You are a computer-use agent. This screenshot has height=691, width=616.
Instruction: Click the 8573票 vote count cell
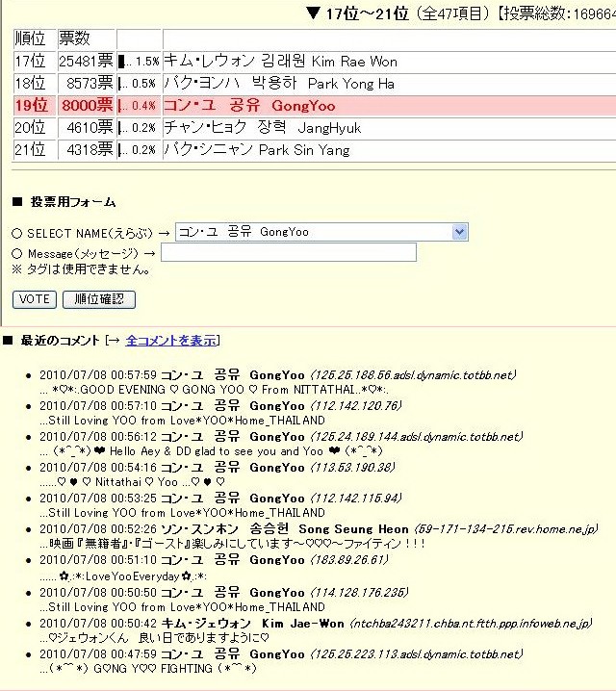87,84
